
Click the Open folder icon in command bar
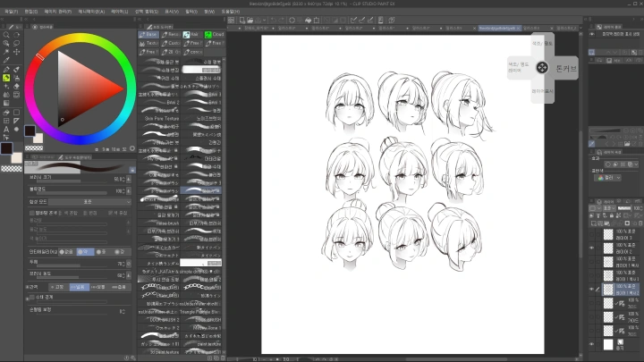(x=250, y=20)
